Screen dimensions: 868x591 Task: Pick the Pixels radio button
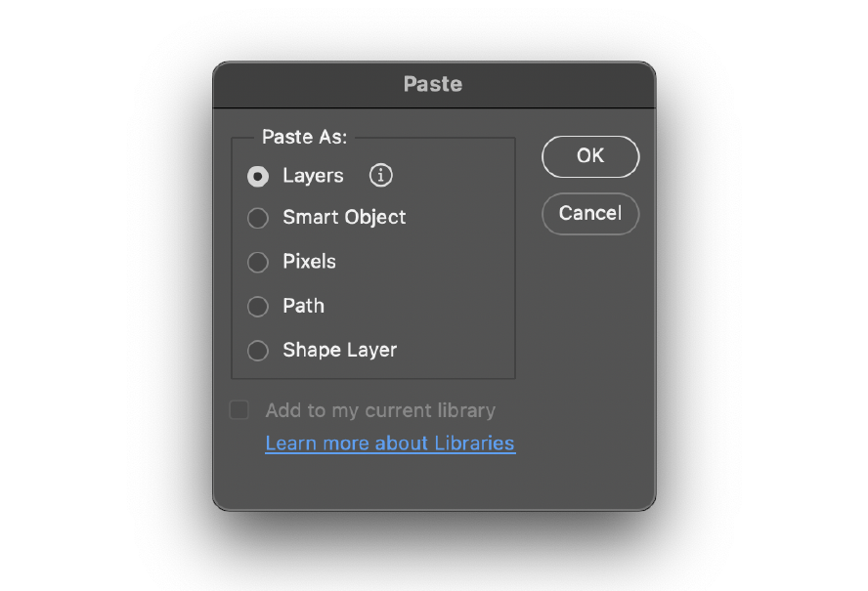point(258,263)
